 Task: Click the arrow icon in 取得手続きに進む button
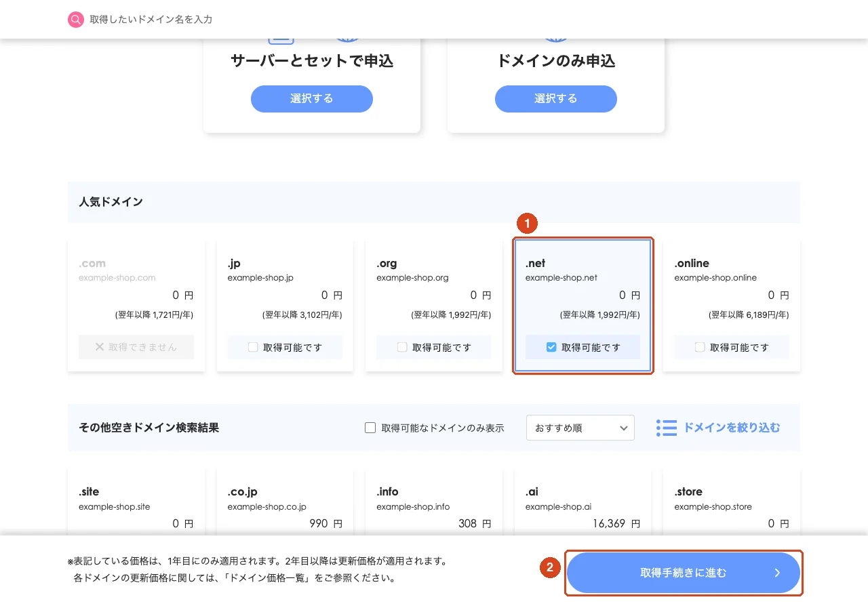tap(777, 573)
